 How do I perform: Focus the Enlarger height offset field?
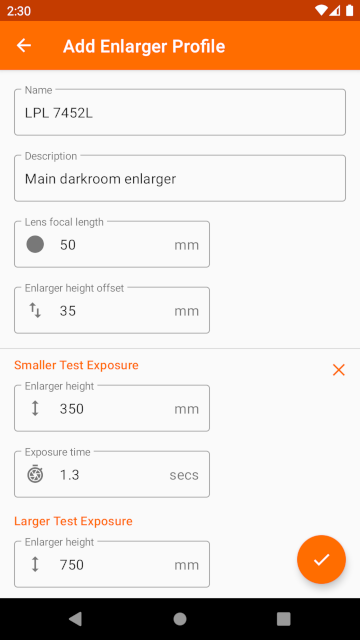[112, 311]
